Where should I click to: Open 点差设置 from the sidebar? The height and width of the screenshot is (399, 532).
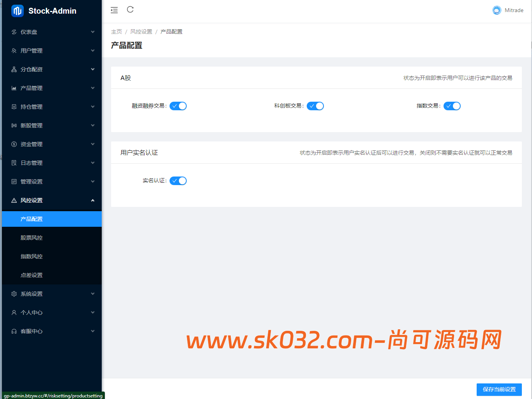pos(31,275)
